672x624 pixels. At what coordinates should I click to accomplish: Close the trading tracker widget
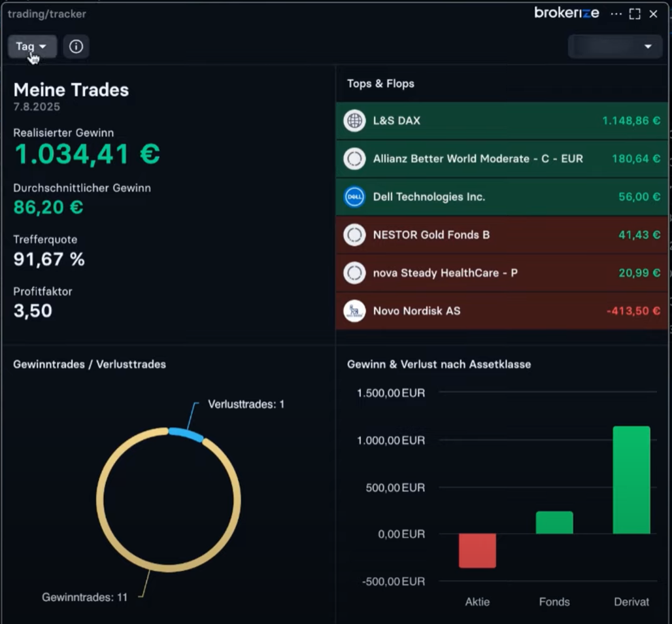[653, 14]
